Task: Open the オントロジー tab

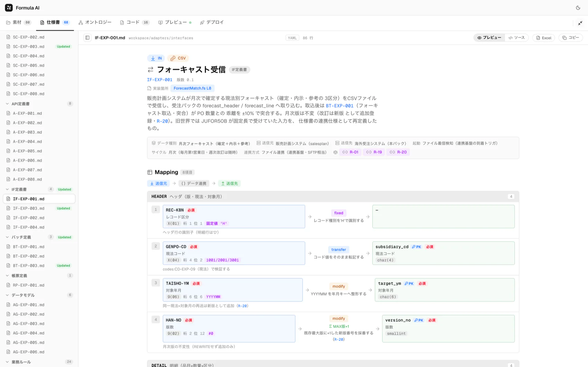Action: (x=95, y=22)
